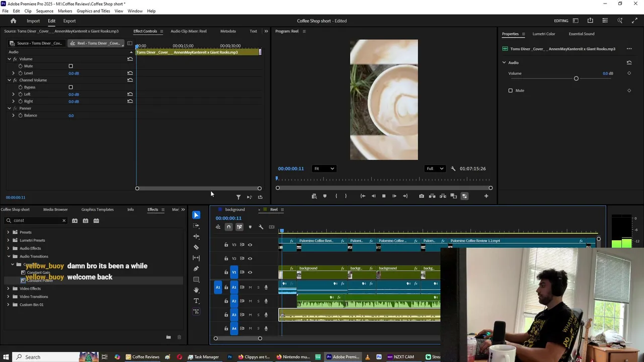Collapse the Volume effect group
The width and height of the screenshot is (644, 362).
coord(9,59)
